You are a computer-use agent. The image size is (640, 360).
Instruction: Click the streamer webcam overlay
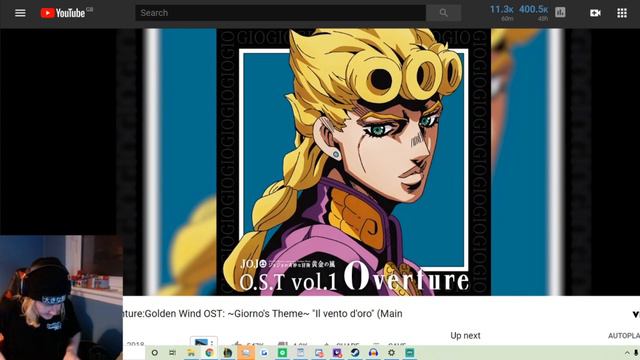[61, 298]
